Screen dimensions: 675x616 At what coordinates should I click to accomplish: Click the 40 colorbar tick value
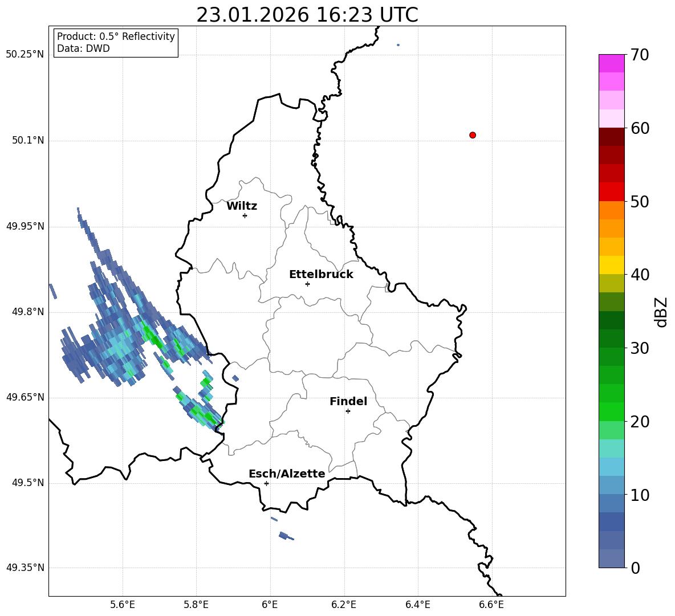(x=640, y=275)
